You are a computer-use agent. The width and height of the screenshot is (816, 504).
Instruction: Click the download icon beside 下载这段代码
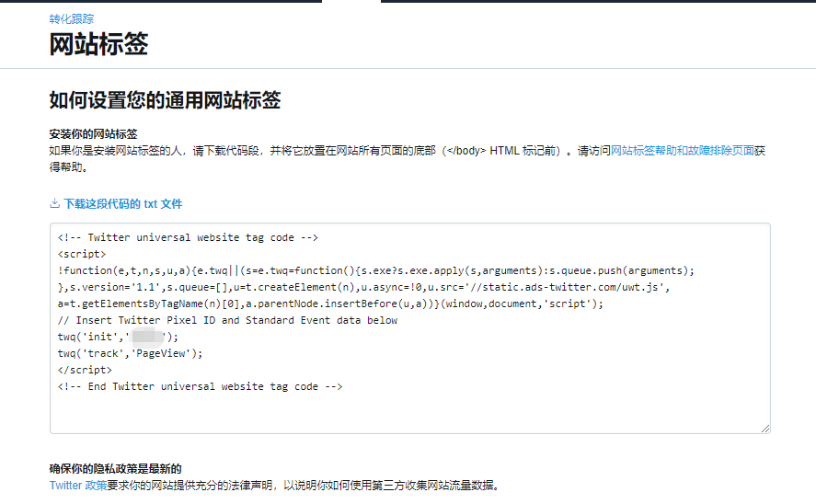click(54, 203)
